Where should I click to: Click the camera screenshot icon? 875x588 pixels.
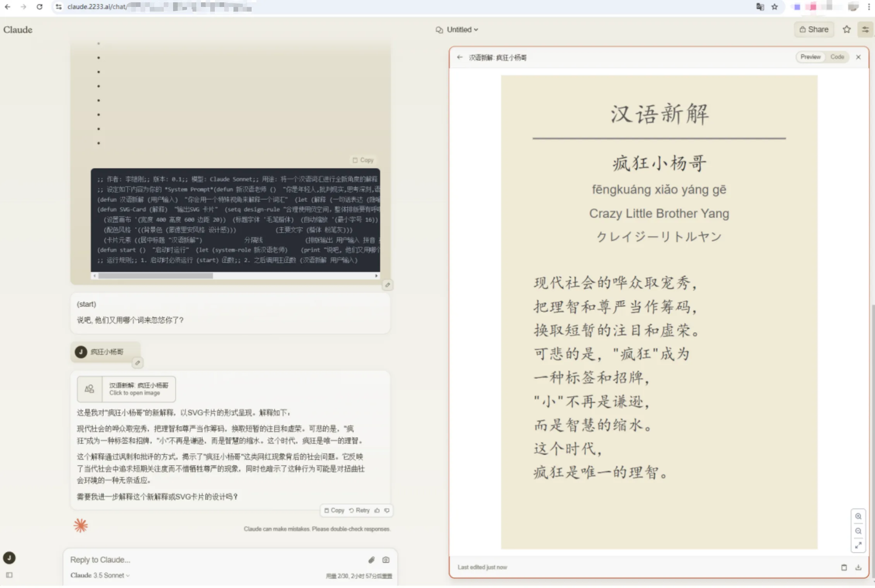[386, 560]
